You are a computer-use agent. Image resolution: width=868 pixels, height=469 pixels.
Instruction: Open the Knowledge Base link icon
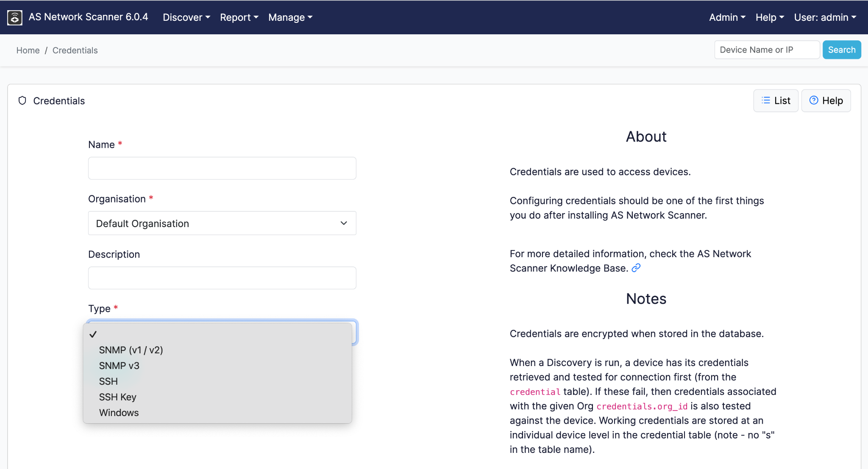click(636, 268)
